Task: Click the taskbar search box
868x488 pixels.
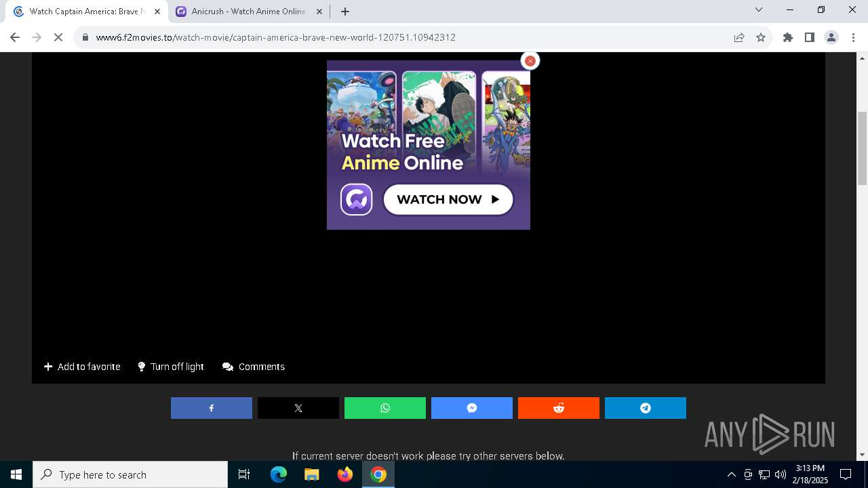Action: tap(130, 474)
